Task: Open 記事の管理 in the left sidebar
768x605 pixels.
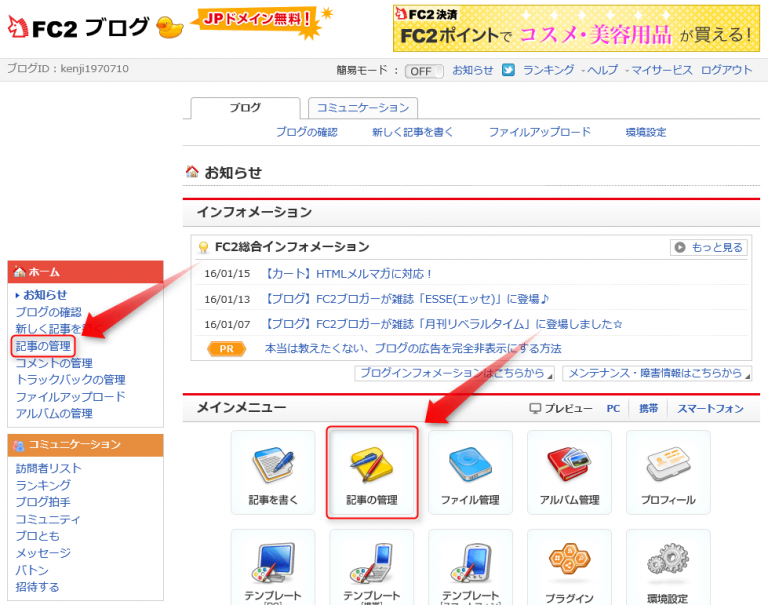Action: (x=45, y=346)
